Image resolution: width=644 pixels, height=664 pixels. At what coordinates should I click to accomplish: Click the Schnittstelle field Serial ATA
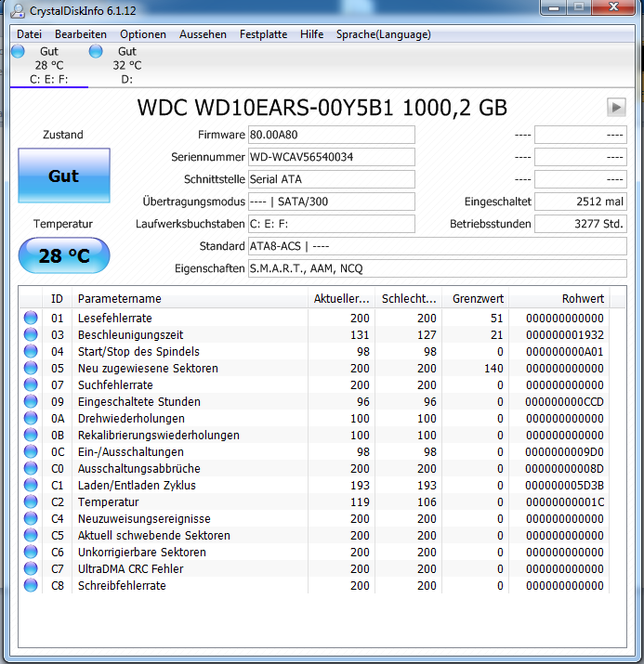(332, 179)
